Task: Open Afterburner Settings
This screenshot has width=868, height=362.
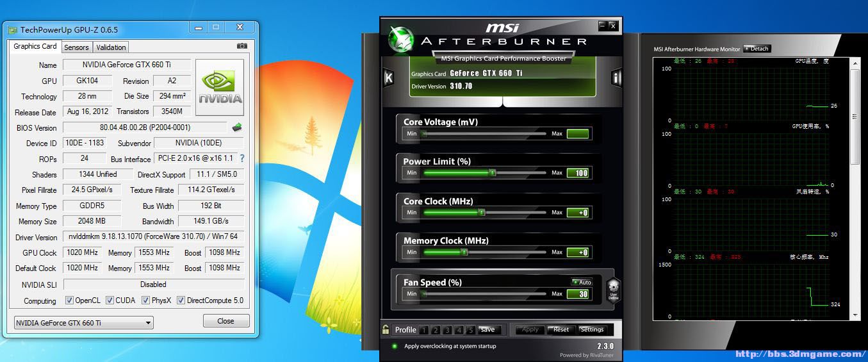Action: pos(592,330)
